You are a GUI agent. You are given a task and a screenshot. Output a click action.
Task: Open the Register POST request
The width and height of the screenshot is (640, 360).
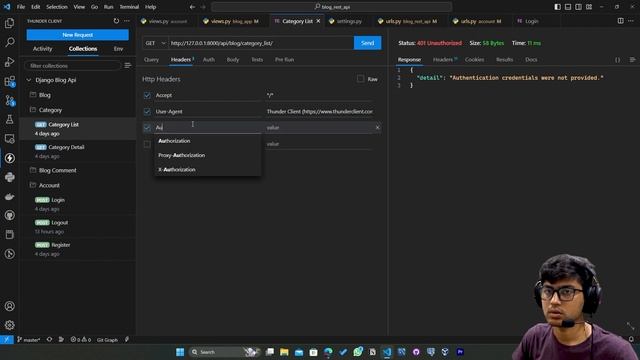(61, 245)
